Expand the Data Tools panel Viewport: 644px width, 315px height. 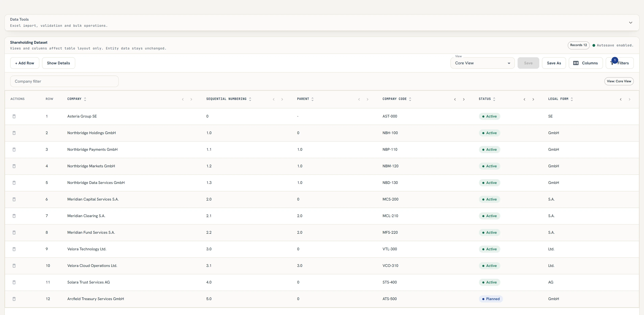coord(631,23)
